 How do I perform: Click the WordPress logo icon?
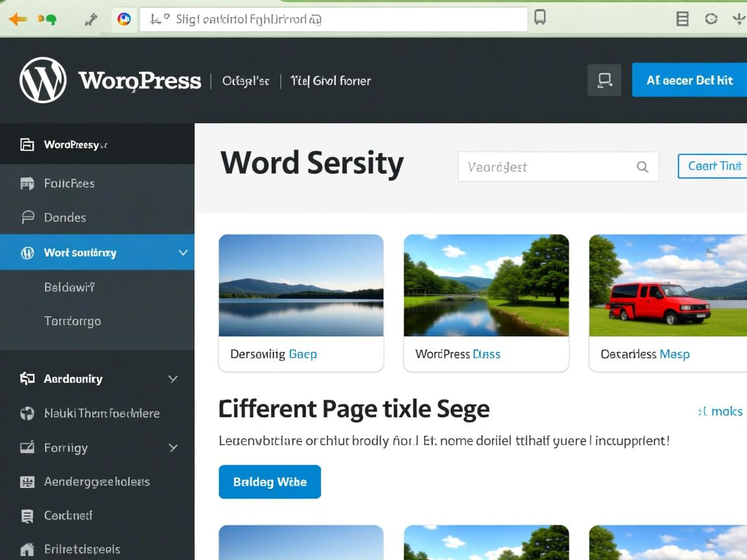(x=43, y=80)
